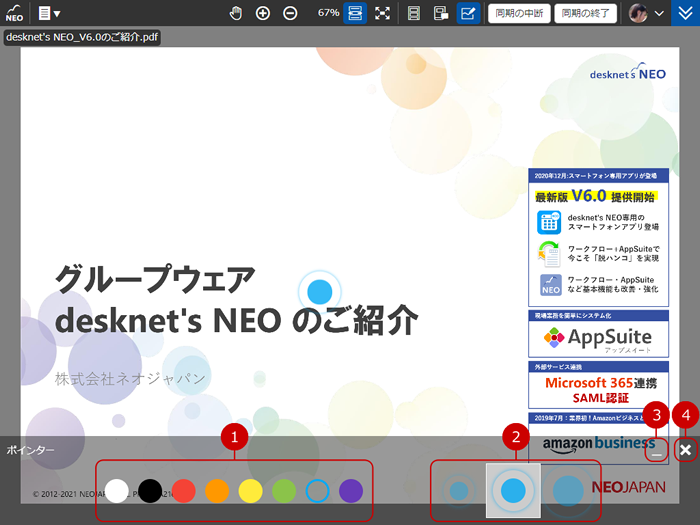Image resolution: width=700 pixels, height=525 pixels.
Task: Click the desknet's NEO logo icon
Action: [x=14, y=13]
